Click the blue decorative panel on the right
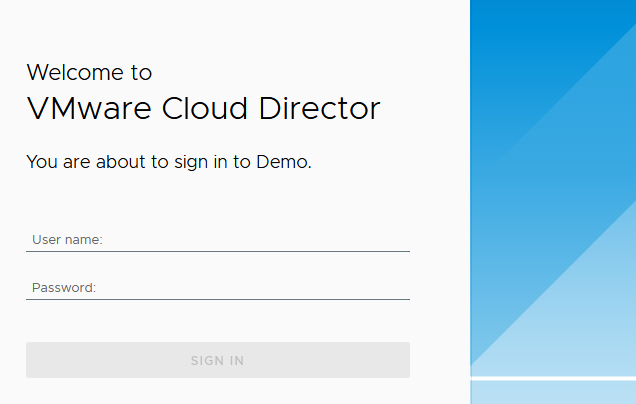636x404 pixels. click(553, 200)
